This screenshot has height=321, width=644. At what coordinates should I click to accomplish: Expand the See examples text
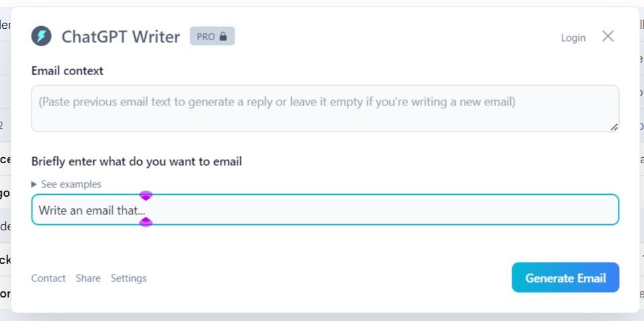pyautogui.click(x=71, y=184)
